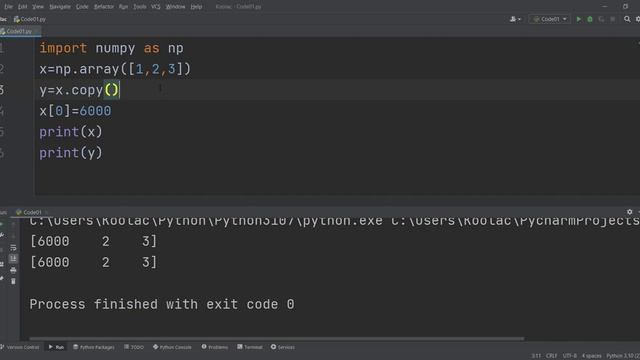Clear console output with the trash icon
Viewport: 640px width, 360px height.
coord(13,281)
